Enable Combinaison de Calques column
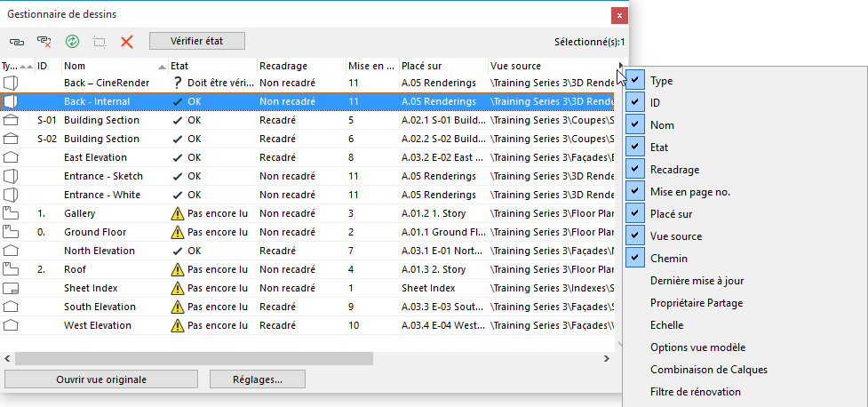The image size is (868, 407). point(709,370)
